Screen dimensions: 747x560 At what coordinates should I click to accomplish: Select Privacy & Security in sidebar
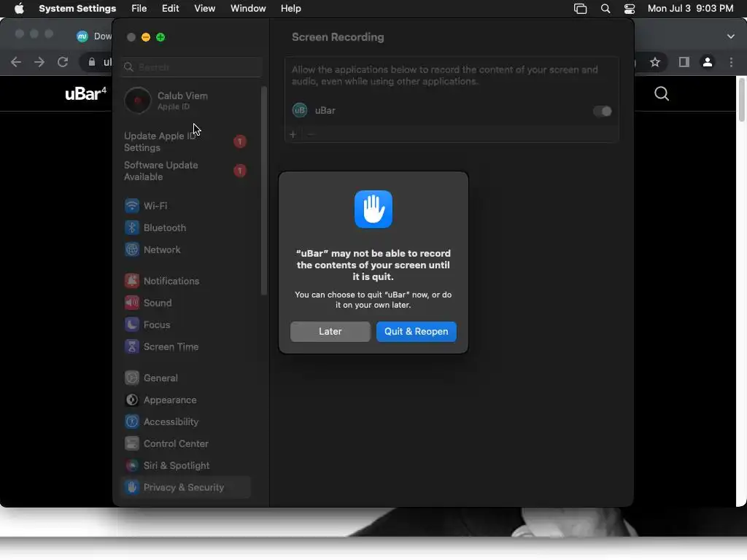coord(186,488)
